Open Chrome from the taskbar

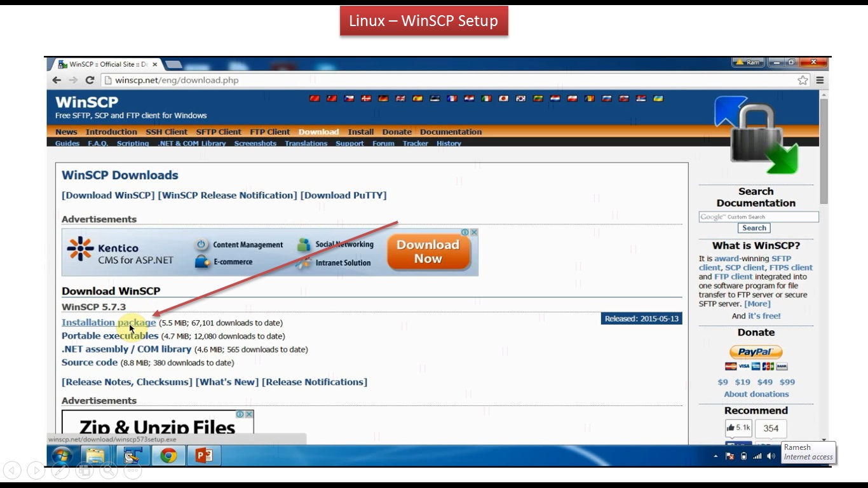pos(168,456)
